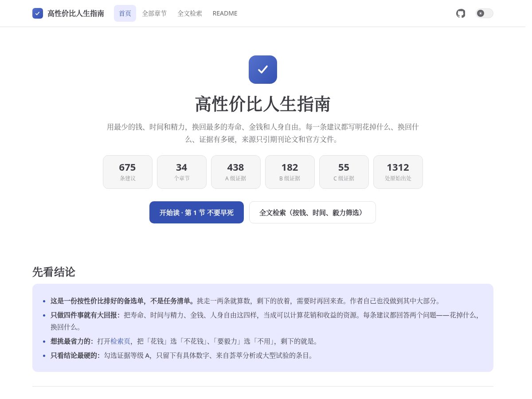Click the 34 个章节 stat card
This screenshot has height=399, width=532.
182,172
